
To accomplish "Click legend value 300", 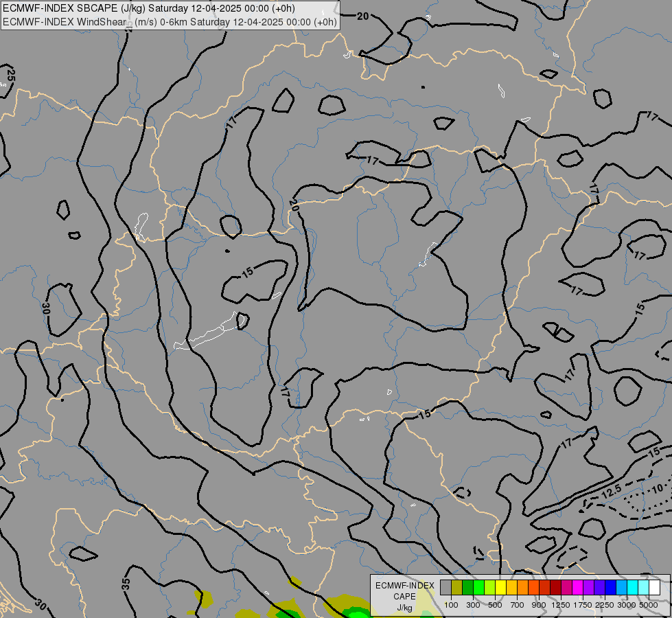I will (x=473, y=605).
